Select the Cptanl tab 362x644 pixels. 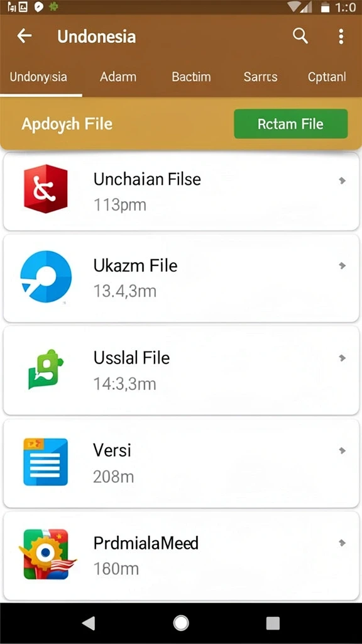[327, 77]
